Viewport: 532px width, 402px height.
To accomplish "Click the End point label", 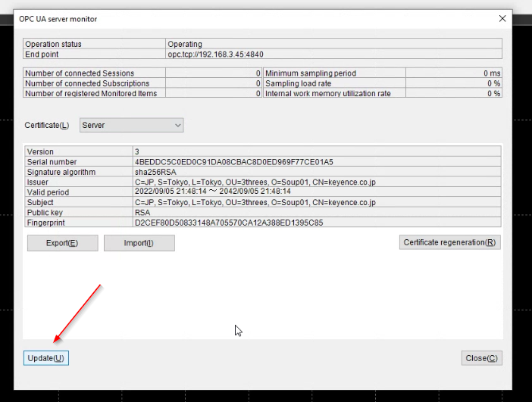I will point(42,55).
